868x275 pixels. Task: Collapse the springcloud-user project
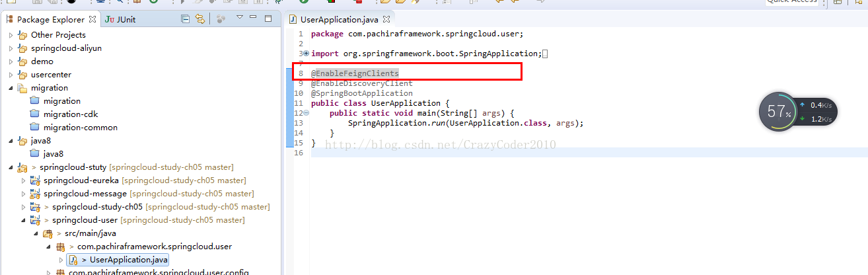click(x=24, y=219)
